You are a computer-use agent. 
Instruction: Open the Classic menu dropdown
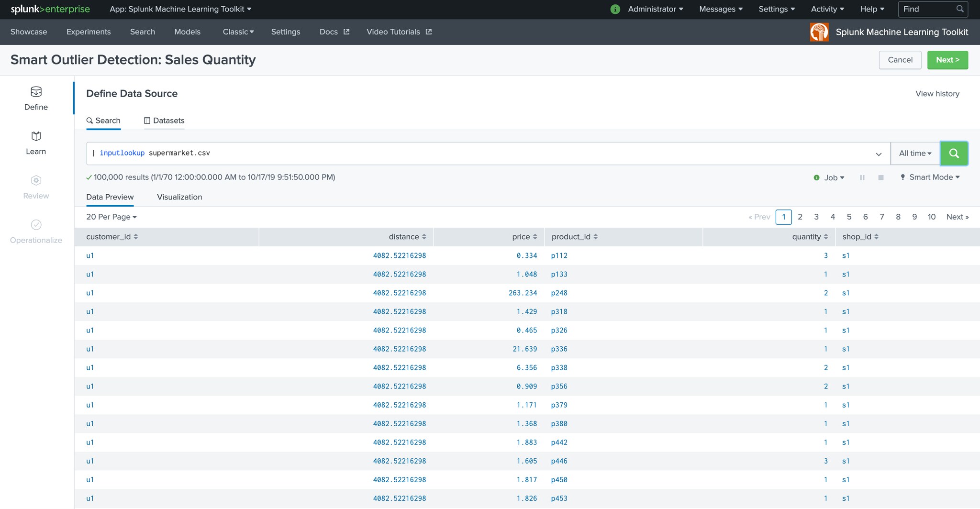pos(238,32)
